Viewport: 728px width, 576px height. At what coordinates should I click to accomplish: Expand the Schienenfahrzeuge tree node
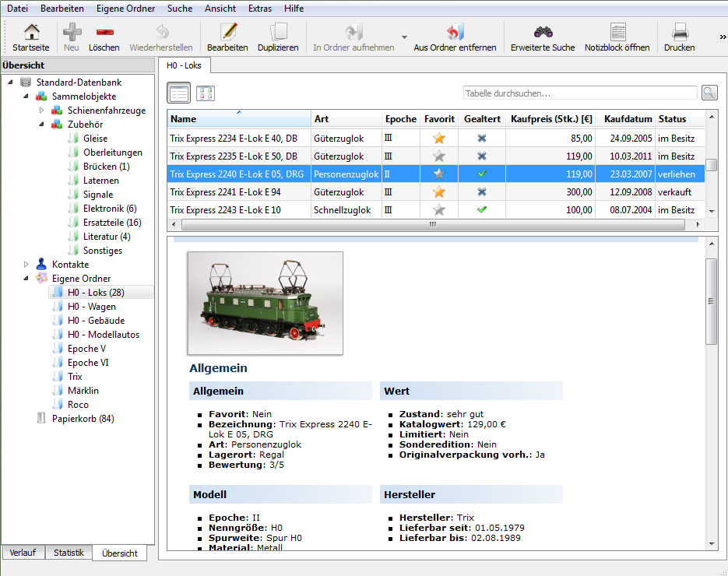tap(41, 111)
